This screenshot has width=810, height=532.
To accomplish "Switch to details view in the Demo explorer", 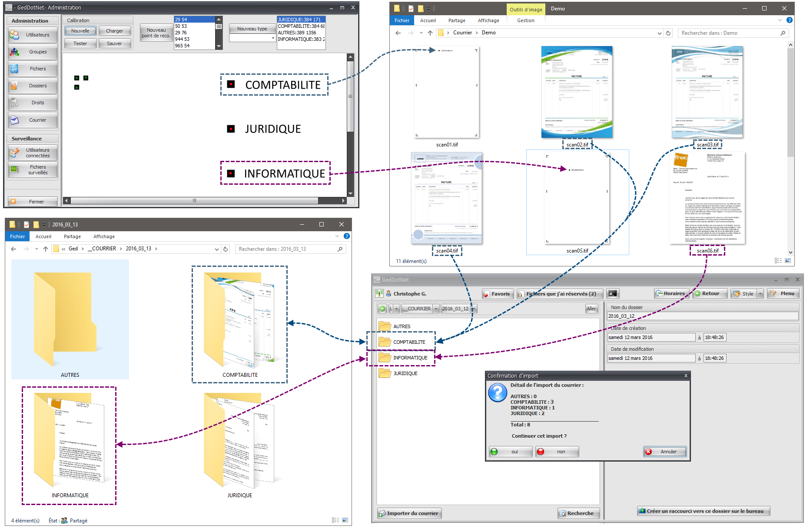I will (778, 260).
